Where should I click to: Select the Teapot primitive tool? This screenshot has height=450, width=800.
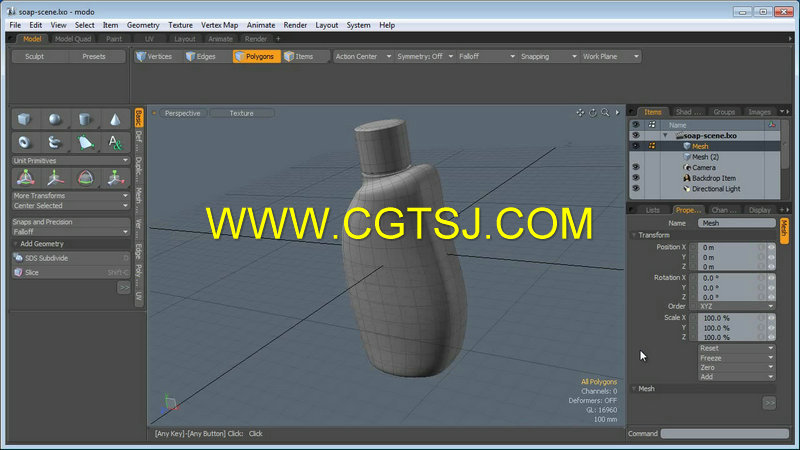[55, 142]
